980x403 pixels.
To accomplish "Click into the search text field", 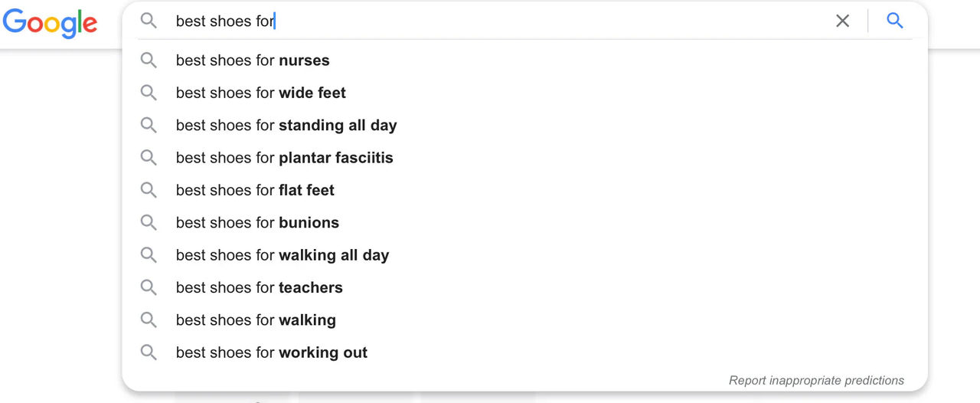I will click(498, 21).
